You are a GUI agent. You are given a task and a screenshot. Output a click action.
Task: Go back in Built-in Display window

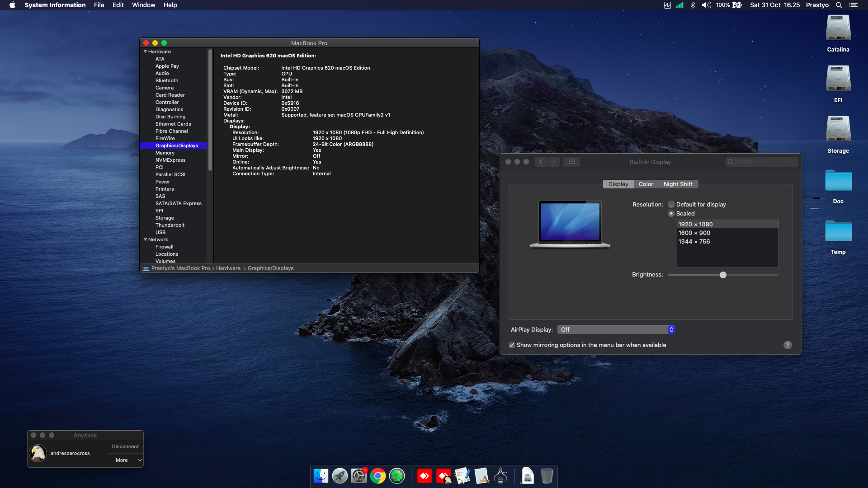pyautogui.click(x=541, y=162)
